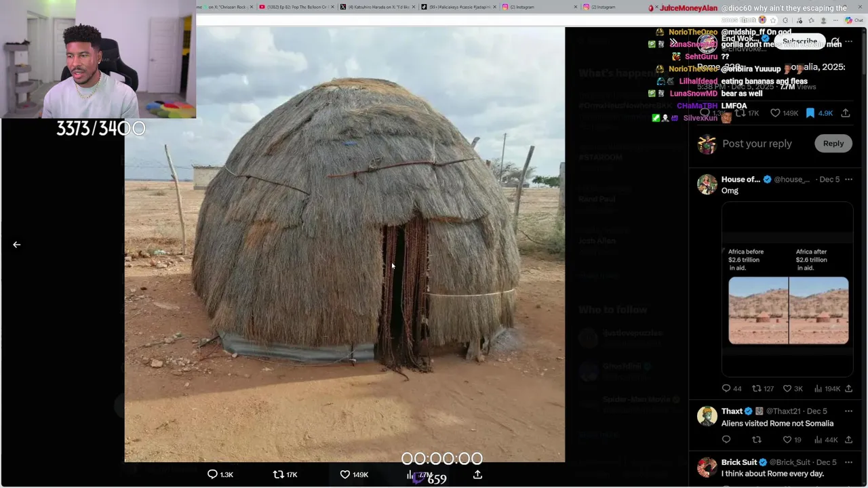This screenshot has height=488, width=868.
Task: Go back using the left arrow icon
Action: 17,245
